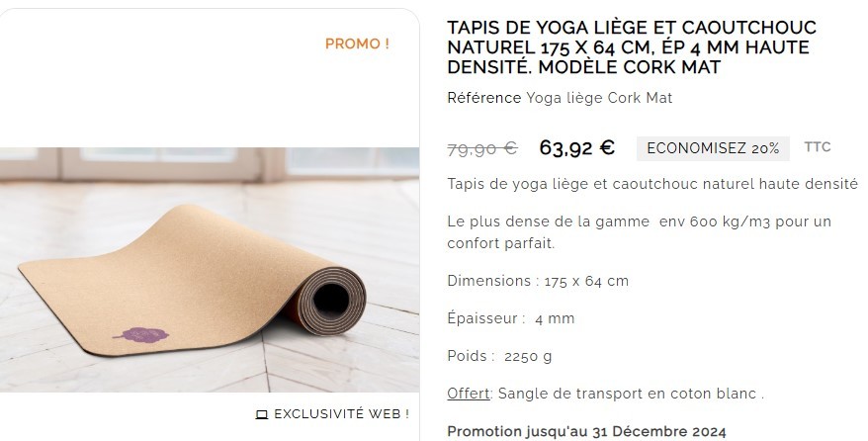This screenshot has height=441, width=868.
Task: Click the TTC tax label
Action: 818,147
